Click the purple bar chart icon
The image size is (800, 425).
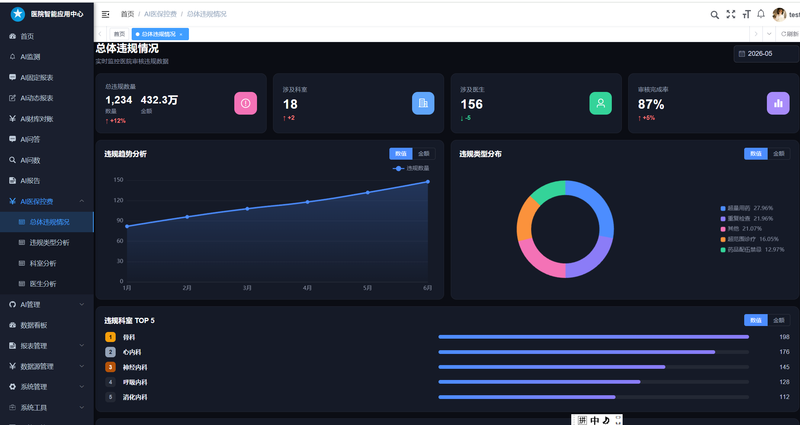pyautogui.click(x=778, y=103)
